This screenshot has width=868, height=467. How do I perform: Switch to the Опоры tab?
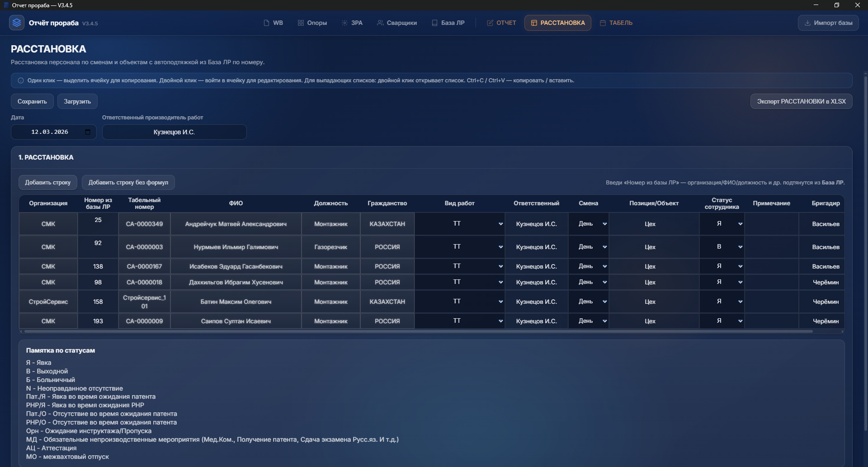[x=312, y=23]
